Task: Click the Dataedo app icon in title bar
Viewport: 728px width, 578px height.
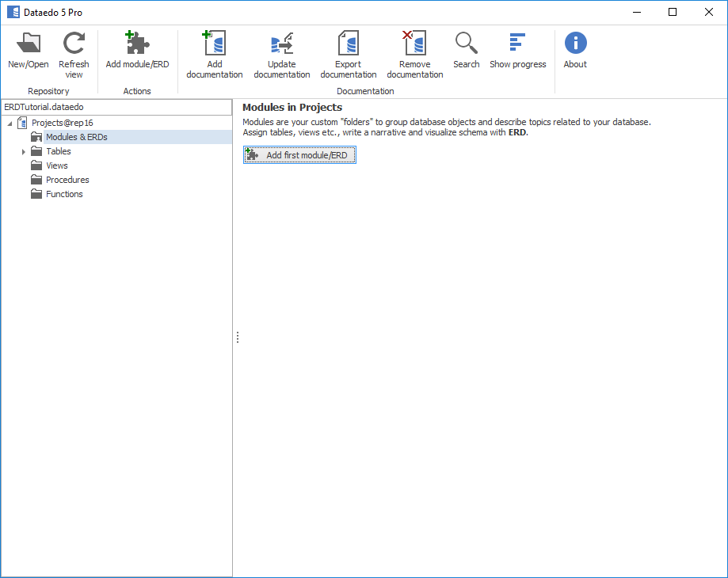Action: coord(13,12)
